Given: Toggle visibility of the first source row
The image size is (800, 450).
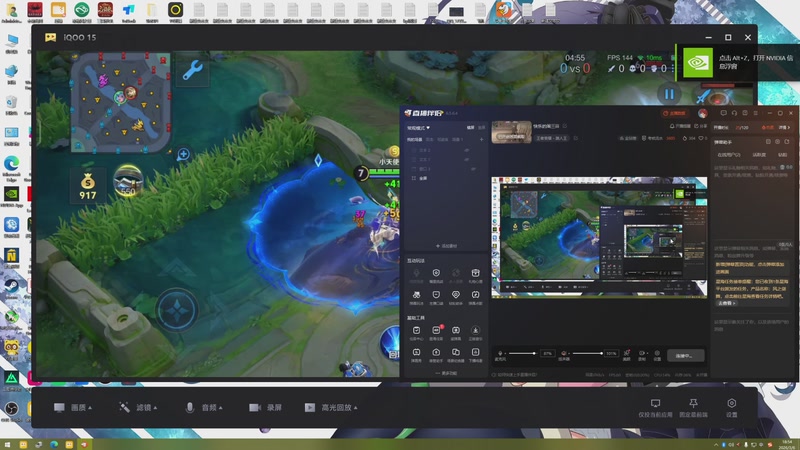Looking at the screenshot, I should pyautogui.click(x=466, y=151).
